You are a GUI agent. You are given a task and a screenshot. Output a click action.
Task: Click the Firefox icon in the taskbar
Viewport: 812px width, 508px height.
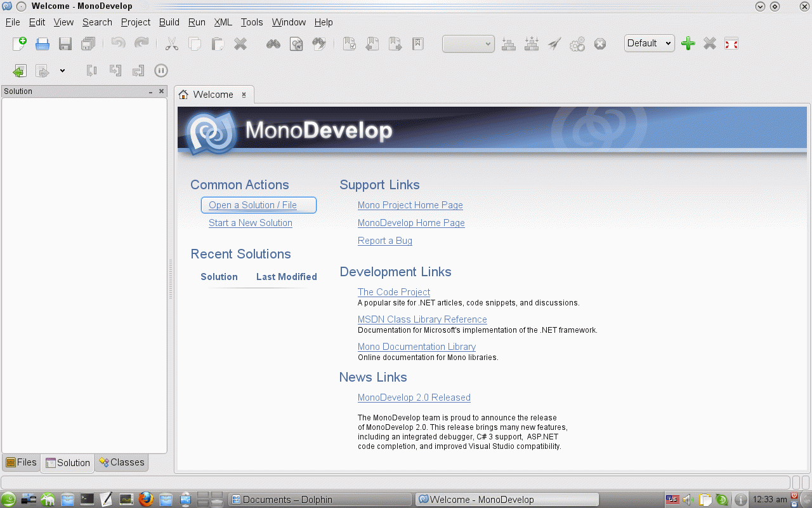coord(147,499)
